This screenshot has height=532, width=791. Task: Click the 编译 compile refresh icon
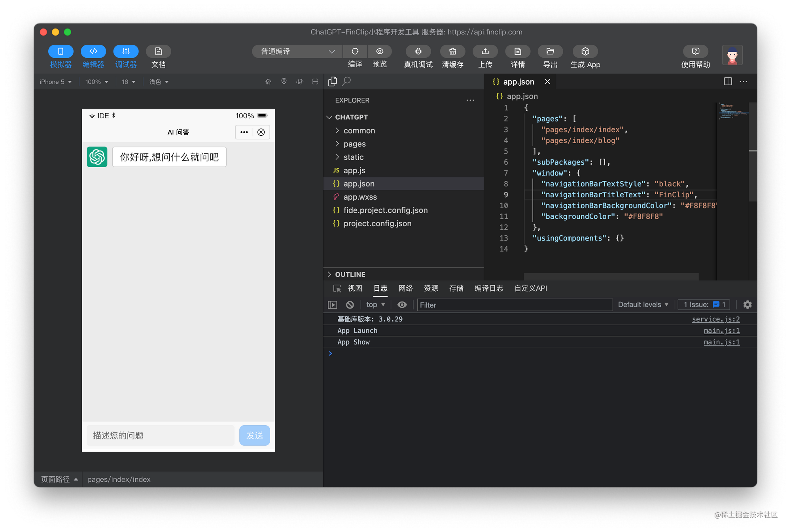pos(355,51)
